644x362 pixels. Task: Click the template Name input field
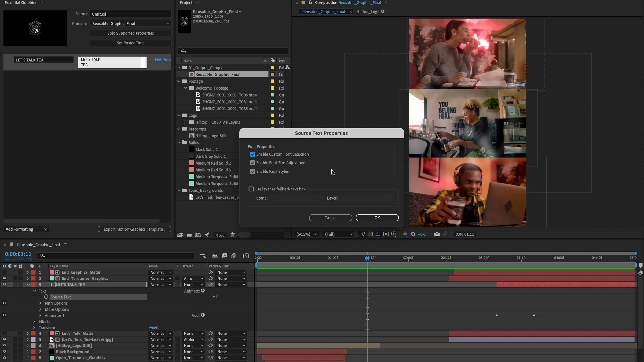pos(130,14)
